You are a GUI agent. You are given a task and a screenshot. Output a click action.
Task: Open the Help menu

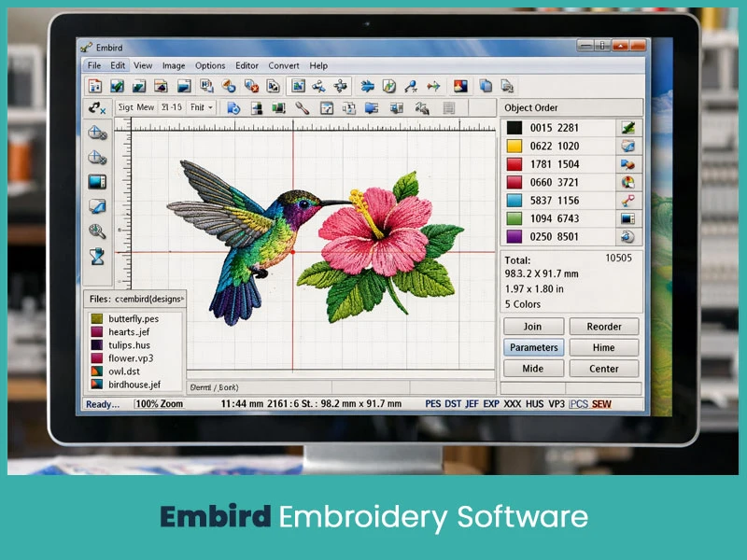[x=318, y=65]
